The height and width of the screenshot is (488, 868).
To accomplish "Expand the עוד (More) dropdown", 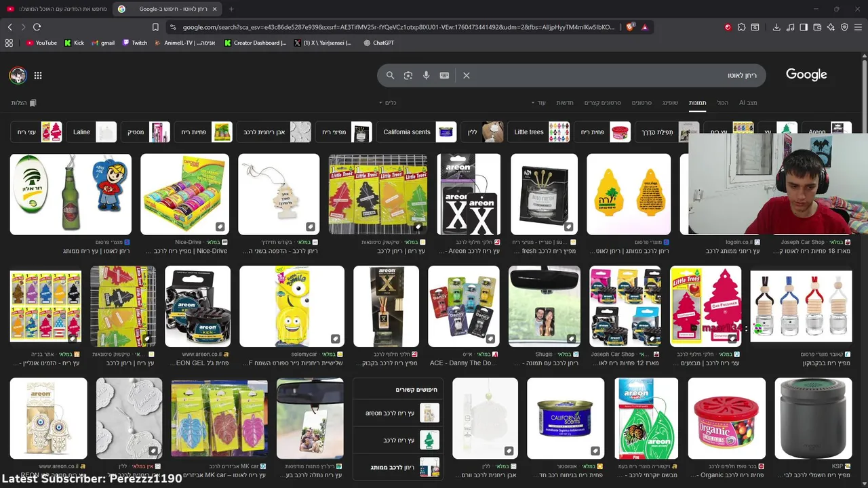I will [x=538, y=103].
